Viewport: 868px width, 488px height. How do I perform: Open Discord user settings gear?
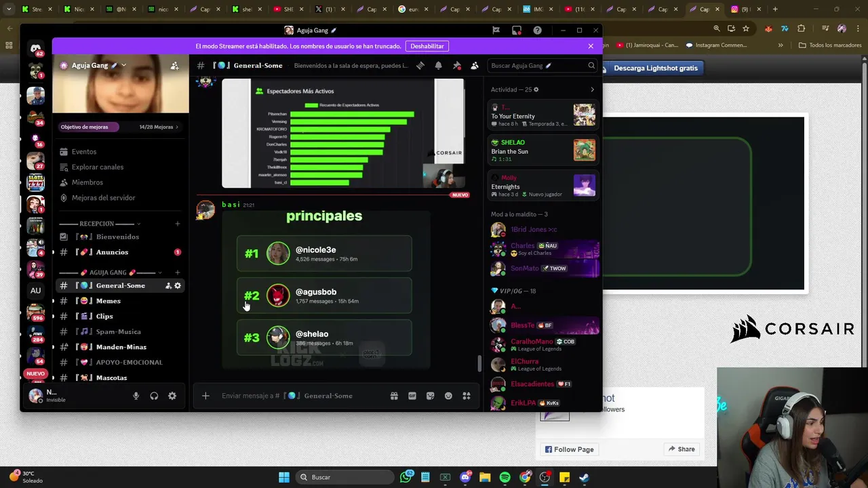172,396
